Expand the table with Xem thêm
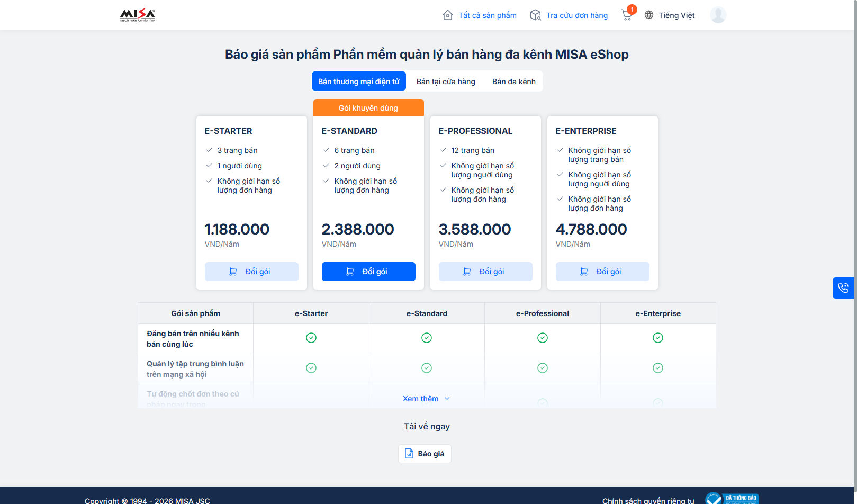This screenshot has width=857, height=504. (x=421, y=399)
